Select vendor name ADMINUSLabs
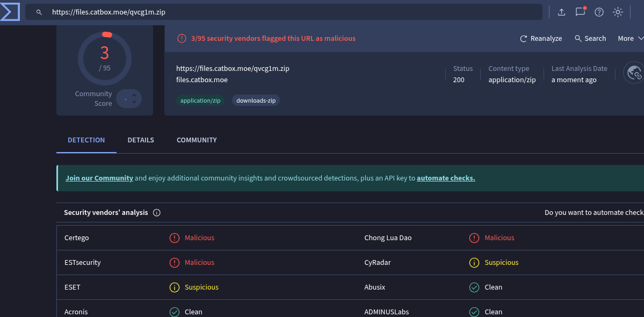Viewport: 644px width, 317px height. (x=387, y=312)
